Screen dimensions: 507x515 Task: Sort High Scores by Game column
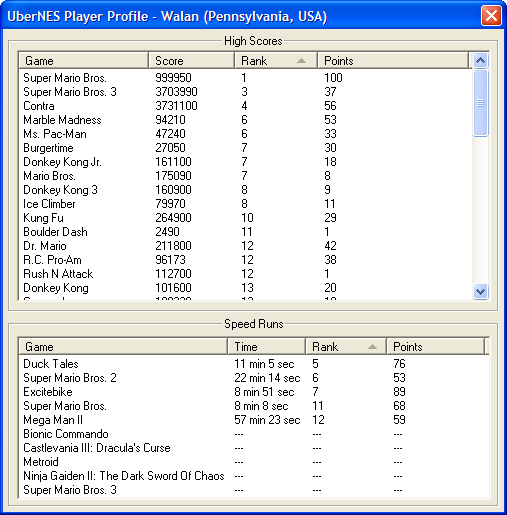pos(83,61)
